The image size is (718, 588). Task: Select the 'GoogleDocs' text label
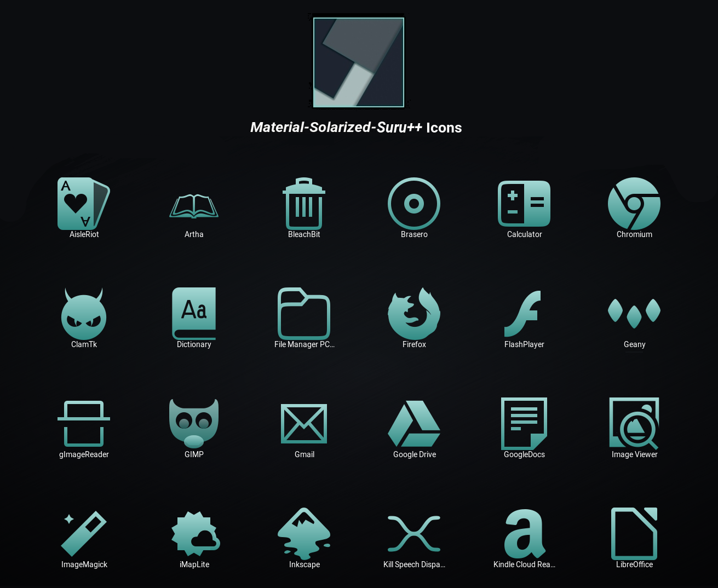[x=524, y=454]
